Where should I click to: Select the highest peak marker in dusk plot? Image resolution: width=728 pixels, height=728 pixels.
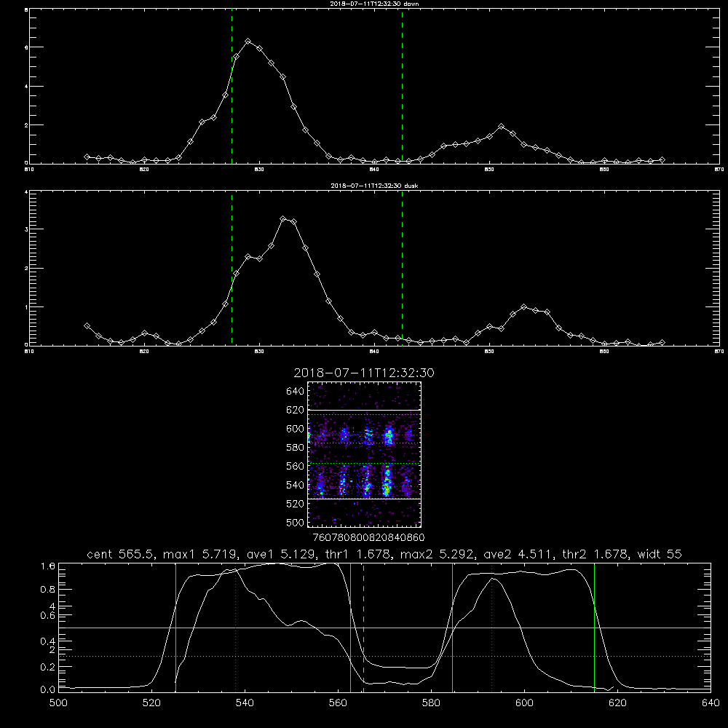[282, 218]
